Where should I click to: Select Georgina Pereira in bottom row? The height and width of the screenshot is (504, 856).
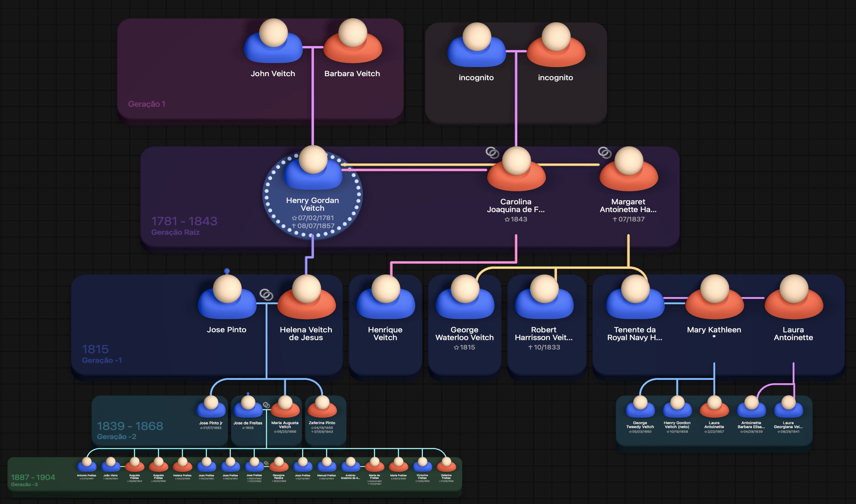279,469
